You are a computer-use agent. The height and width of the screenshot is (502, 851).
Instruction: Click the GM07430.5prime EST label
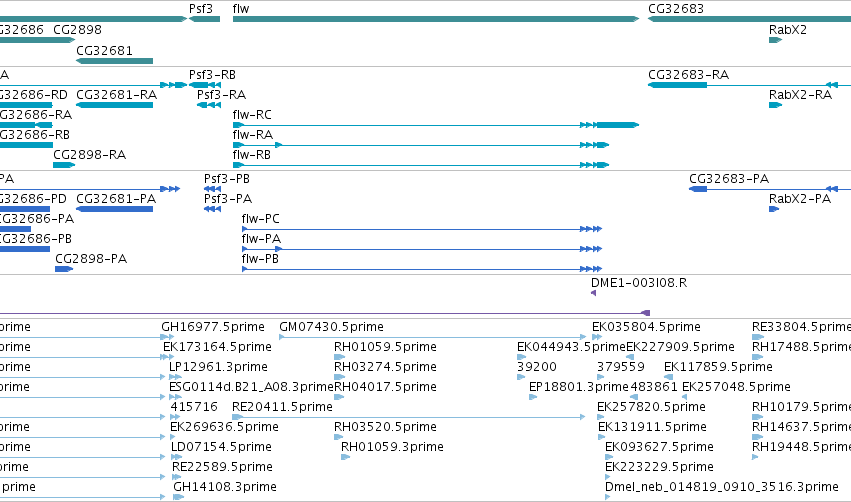331,327
